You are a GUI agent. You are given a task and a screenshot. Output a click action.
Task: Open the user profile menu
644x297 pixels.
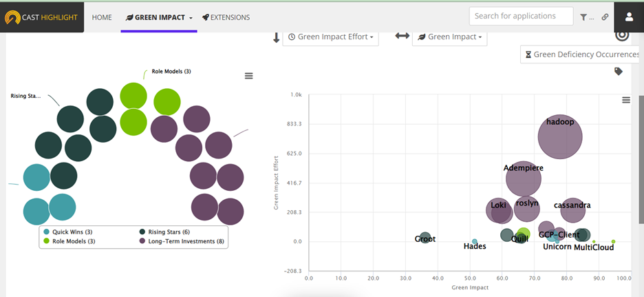point(629,17)
